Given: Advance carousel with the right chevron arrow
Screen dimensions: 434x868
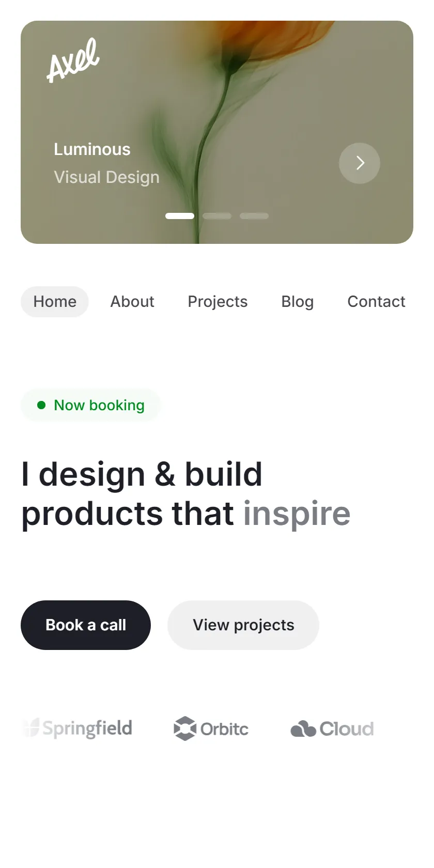Looking at the screenshot, I should [360, 163].
